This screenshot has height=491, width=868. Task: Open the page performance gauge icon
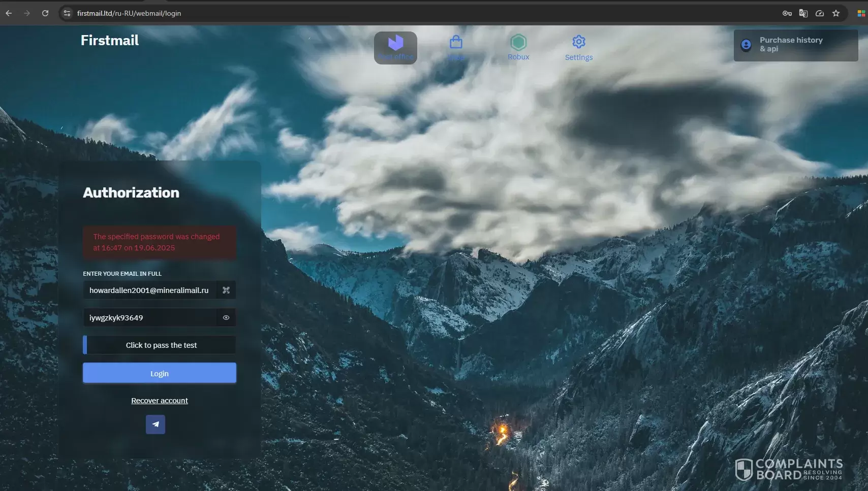click(x=820, y=13)
